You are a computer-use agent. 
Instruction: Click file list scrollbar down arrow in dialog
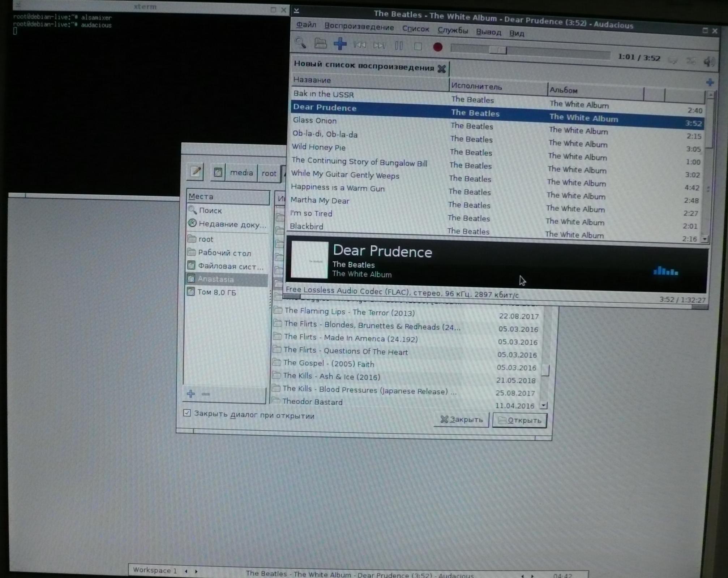[x=544, y=405]
